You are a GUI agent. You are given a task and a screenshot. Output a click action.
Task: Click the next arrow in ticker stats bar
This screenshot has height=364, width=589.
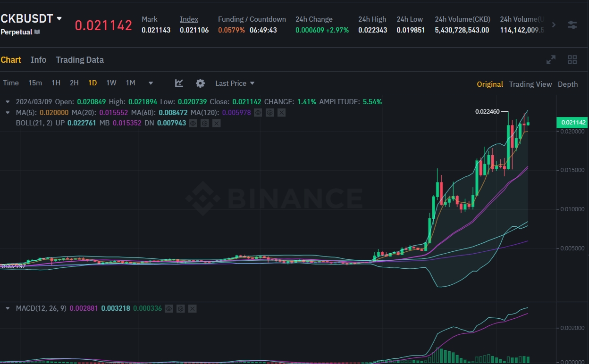tap(554, 25)
